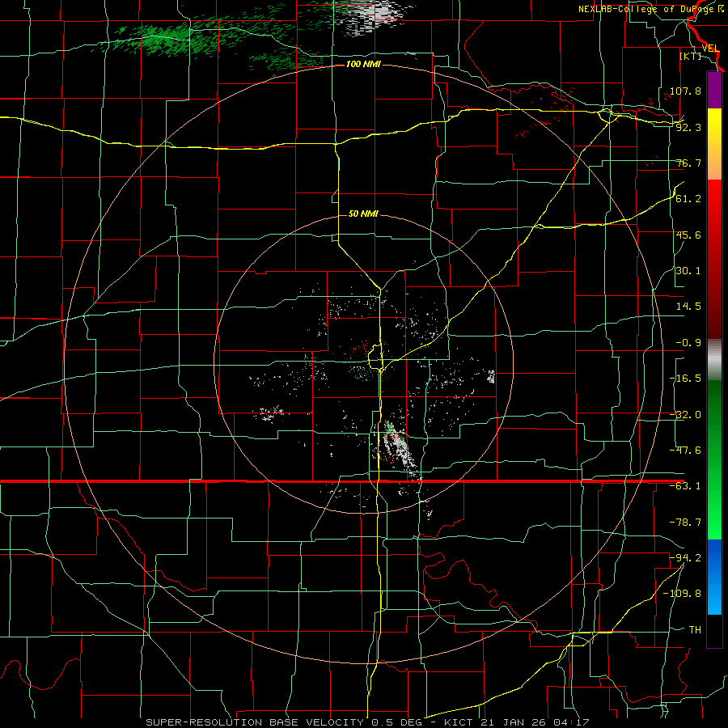Pick the purple segment of the color bar
Screen dimensions: 728x728
[714, 91]
